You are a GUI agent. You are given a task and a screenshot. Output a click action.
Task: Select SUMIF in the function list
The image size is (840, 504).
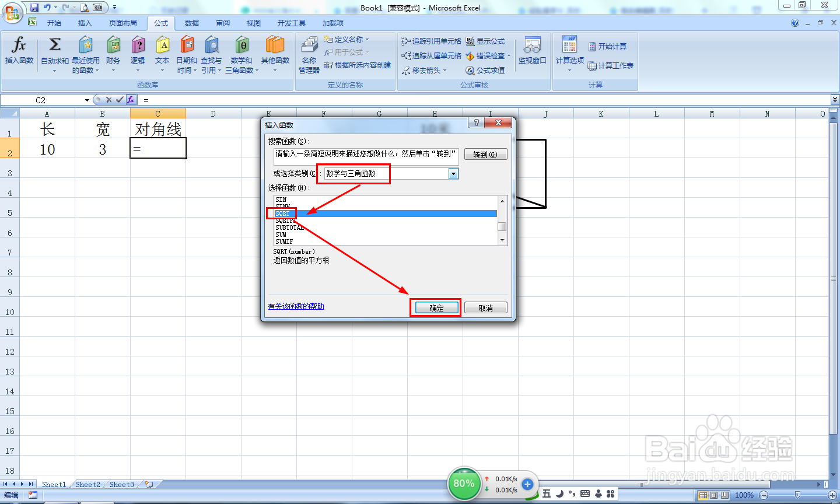point(386,242)
